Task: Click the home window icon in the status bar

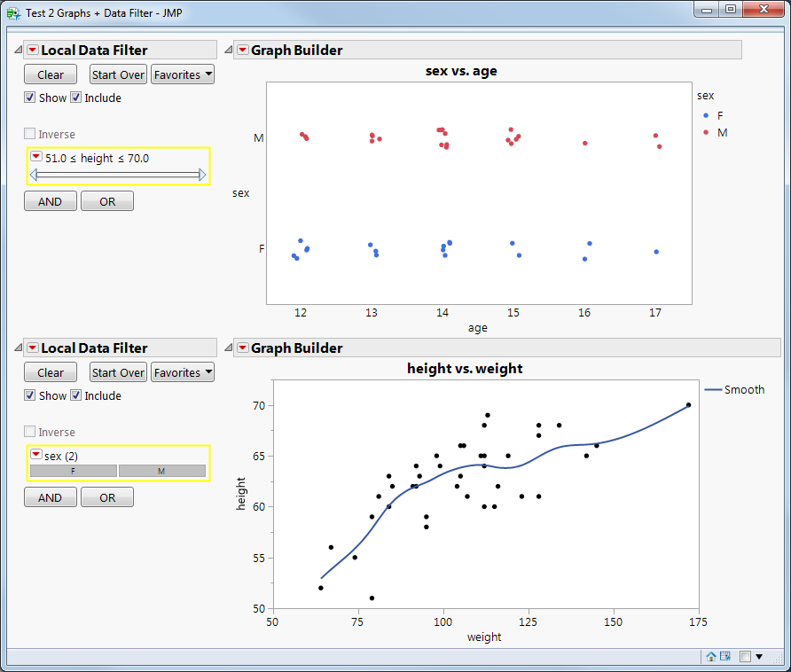Action: 710,656
